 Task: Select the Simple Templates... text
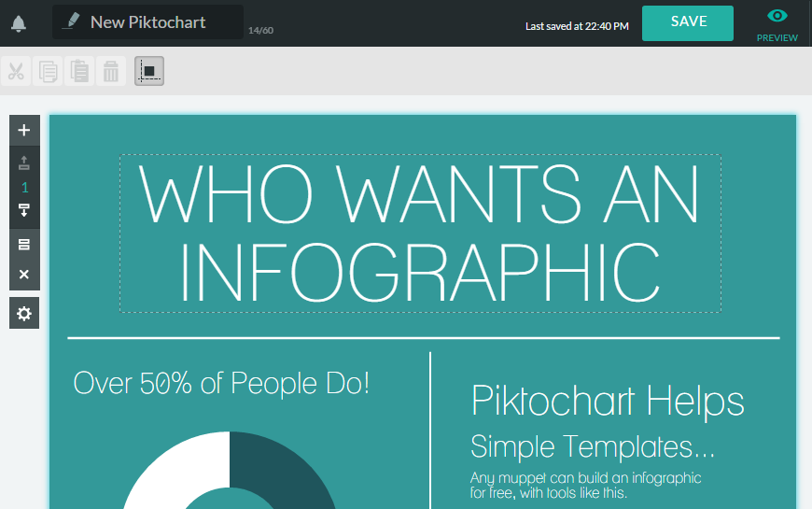click(593, 446)
